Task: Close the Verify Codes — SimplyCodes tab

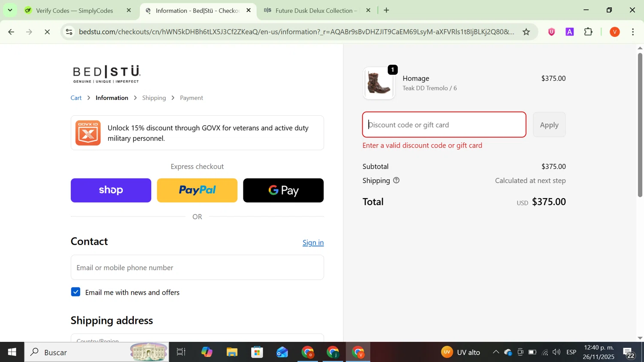Action: (129, 10)
